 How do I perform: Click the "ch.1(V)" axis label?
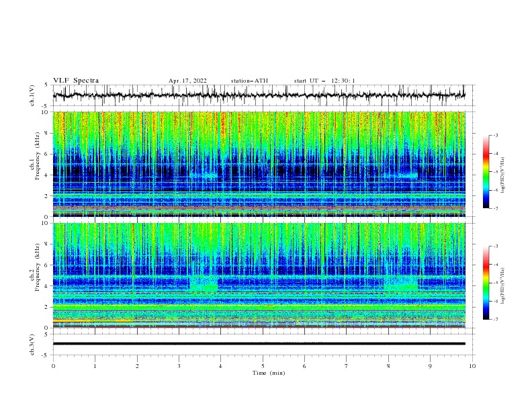click(x=32, y=95)
